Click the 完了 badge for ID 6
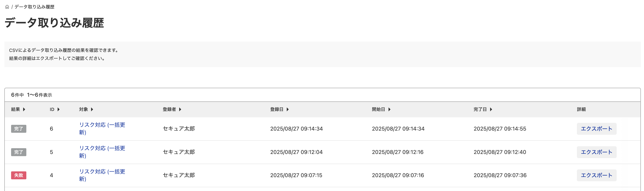The height and width of the screenshot is (191, 644). (18, 129)
